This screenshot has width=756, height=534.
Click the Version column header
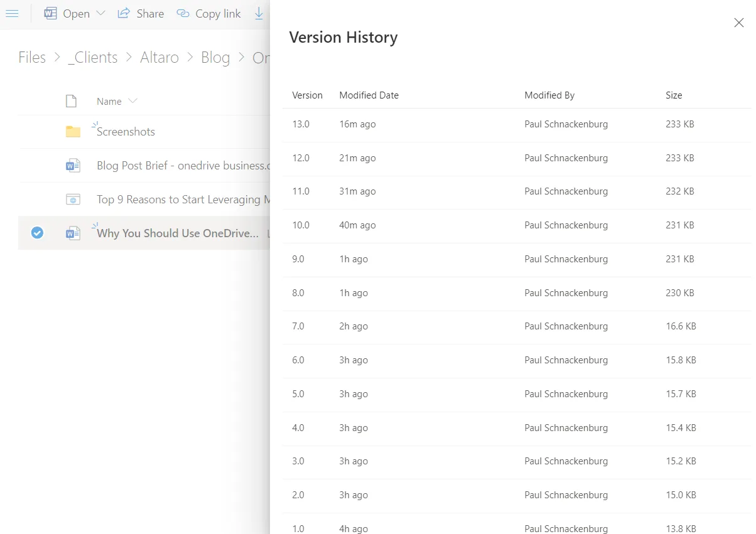[307, 95]
